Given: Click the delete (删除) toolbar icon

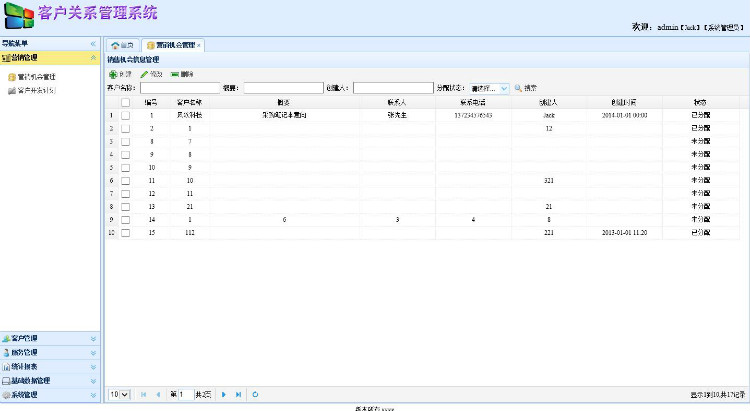Looking at the screenshot, I should pos(175,75).
